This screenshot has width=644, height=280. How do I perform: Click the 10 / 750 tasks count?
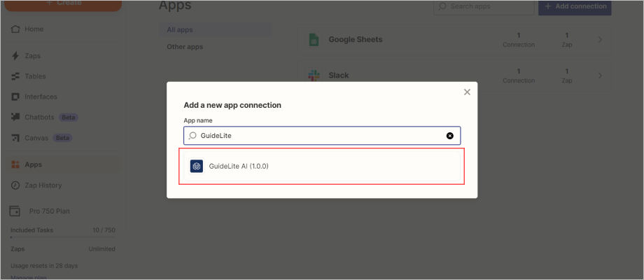(x=104, y=230)
